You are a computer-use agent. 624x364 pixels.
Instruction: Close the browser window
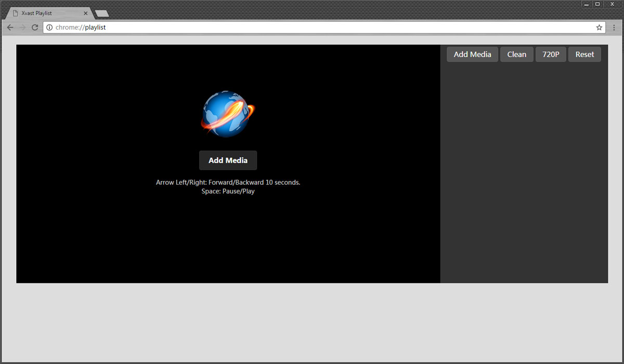click(x=613, y=4)
